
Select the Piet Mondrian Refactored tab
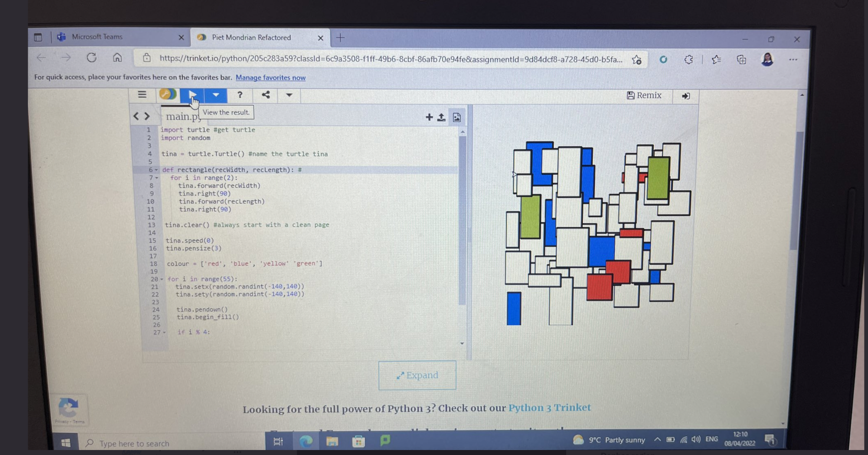click(x=260, y=37)
